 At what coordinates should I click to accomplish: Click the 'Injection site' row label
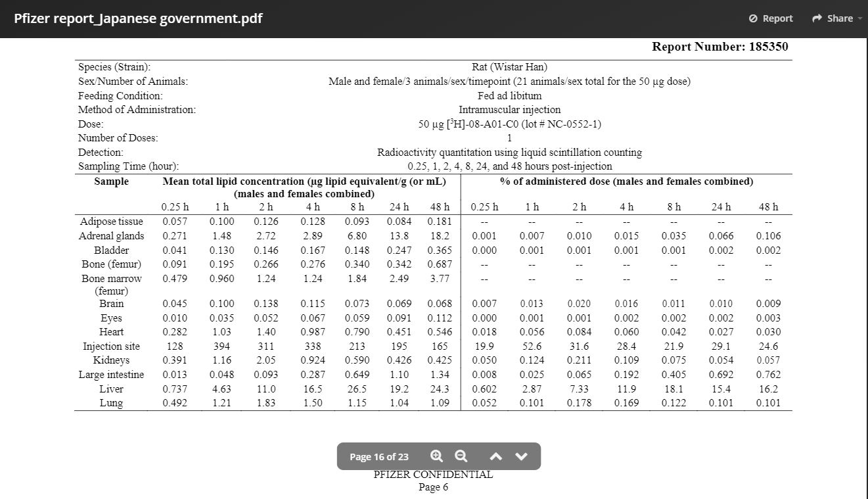[x=111, y=346]
